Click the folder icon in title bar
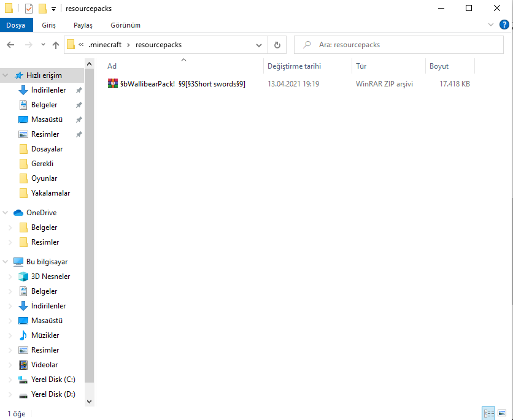Image resolution: width=513 pixels, height=420 pixels. pyautogui.click(x=9, y=9)
